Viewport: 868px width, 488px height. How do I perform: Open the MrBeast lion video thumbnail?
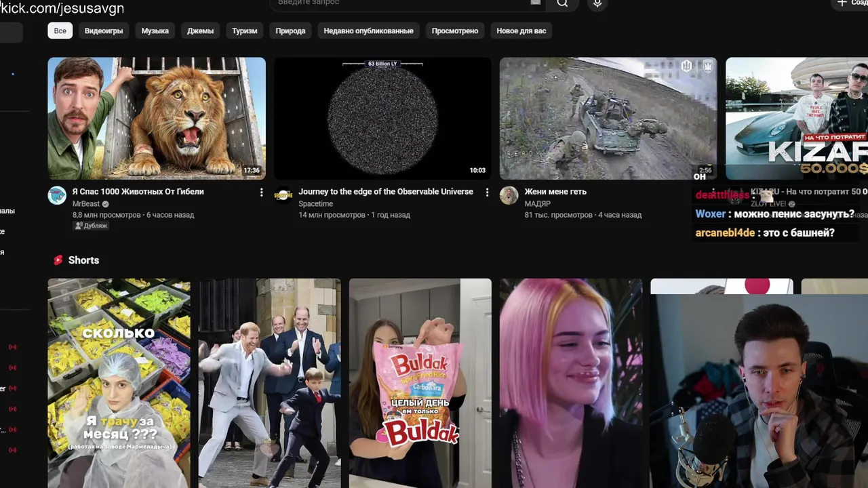coord(157,118)
